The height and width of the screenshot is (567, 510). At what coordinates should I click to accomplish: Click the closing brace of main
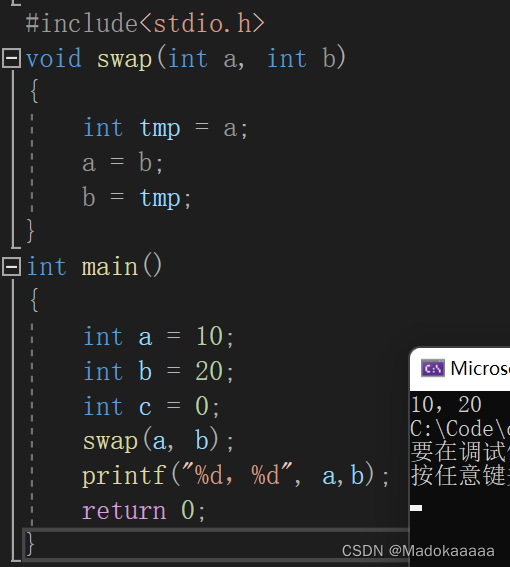pyautogui.click(x=30, y=544)
